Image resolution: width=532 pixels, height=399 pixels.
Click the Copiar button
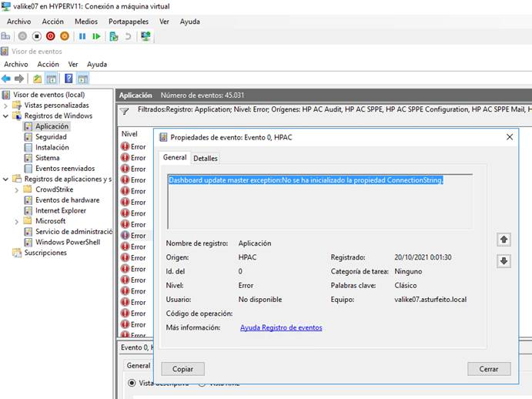click(183, 369)
